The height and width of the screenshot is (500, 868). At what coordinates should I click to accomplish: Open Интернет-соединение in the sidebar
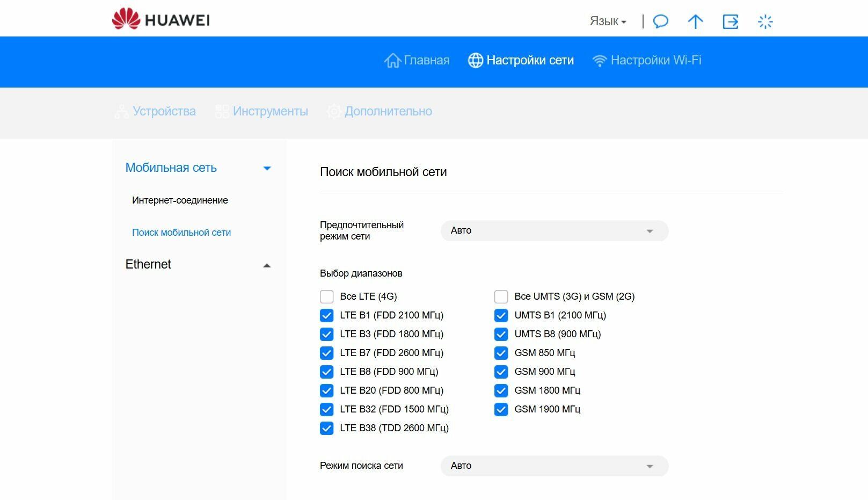pyautogui.click(x=180, y=200)
